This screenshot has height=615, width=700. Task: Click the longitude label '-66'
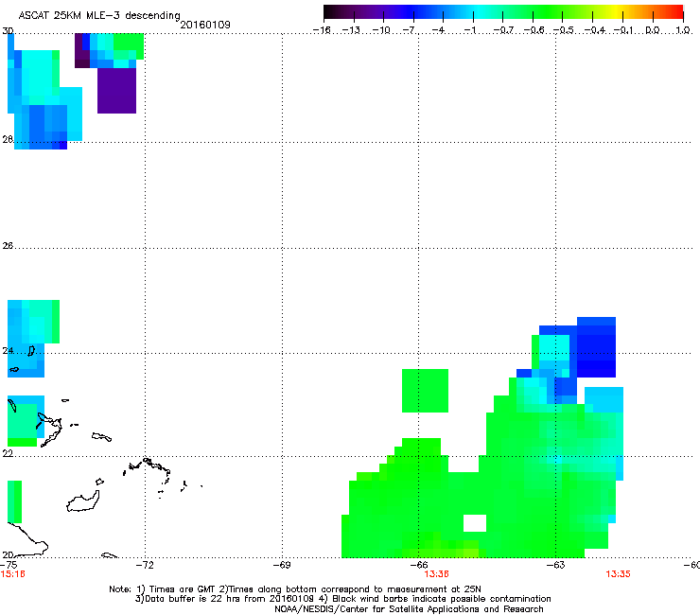coord(419,565)
